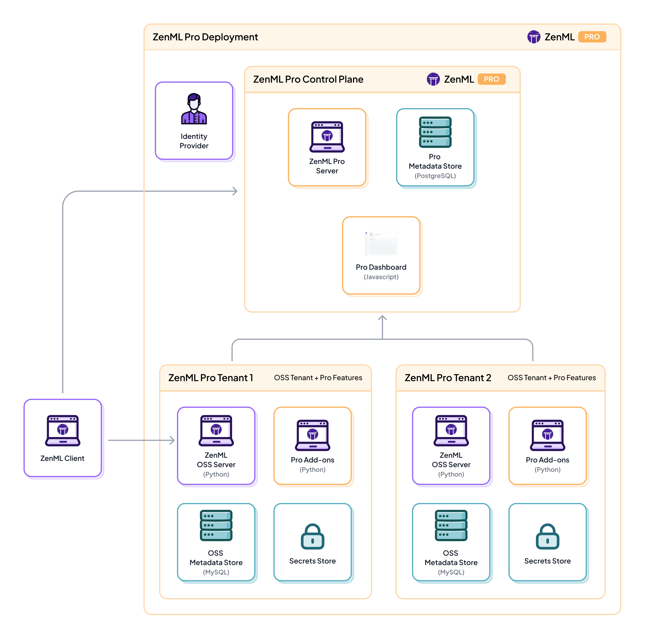Toggle the PRO badge in the Deployment header
This screenshot has width=645, height=644.
pyautogui.click(x=592, y=37)
